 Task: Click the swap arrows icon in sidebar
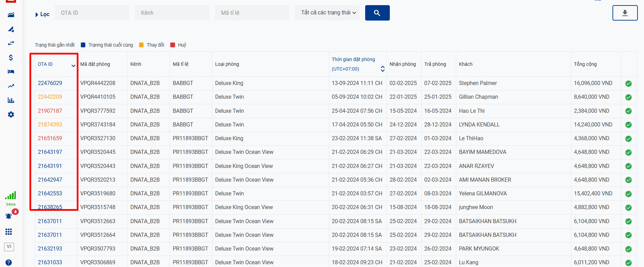[11, 43]
